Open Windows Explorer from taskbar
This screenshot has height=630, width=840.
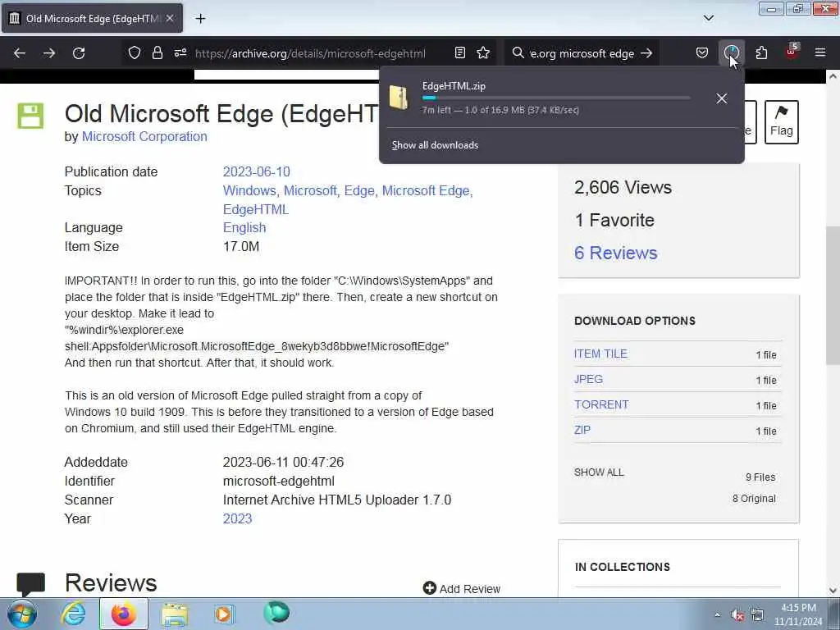pos(175,614)
